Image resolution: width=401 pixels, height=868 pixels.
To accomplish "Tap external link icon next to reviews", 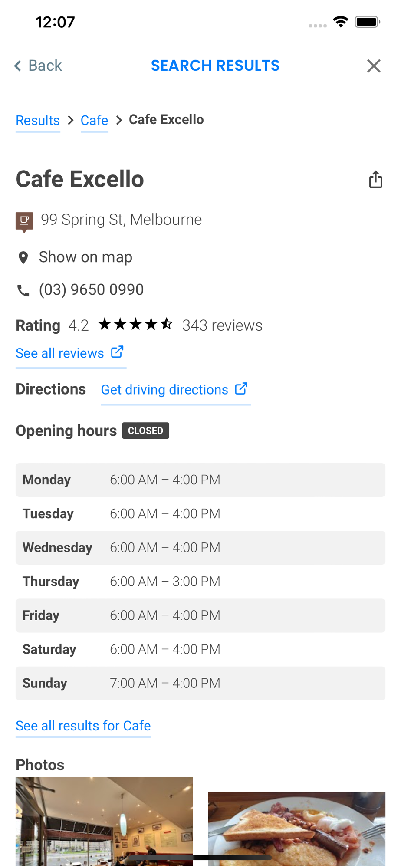I will (117, 352).
